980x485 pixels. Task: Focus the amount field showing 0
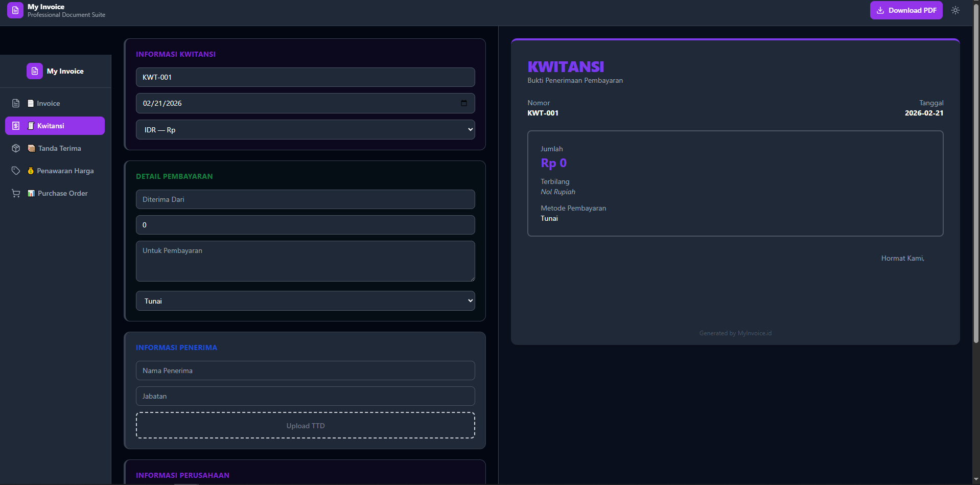306,225
